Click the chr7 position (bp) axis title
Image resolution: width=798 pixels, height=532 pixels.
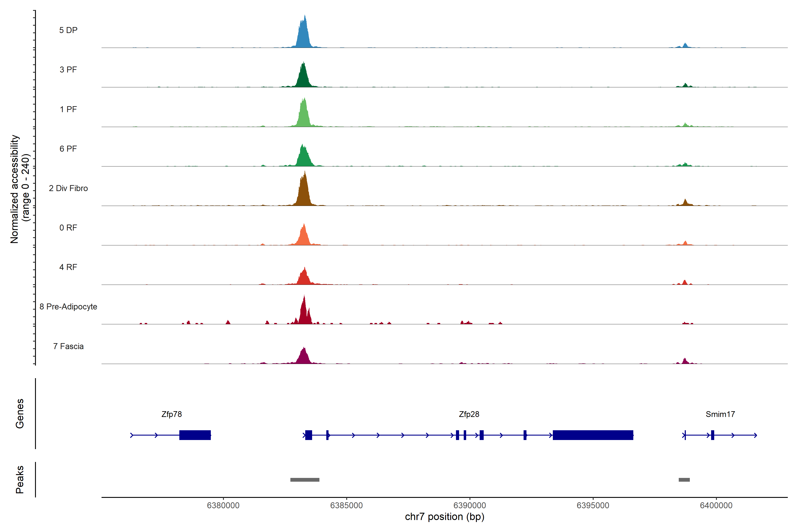point(444,517)
